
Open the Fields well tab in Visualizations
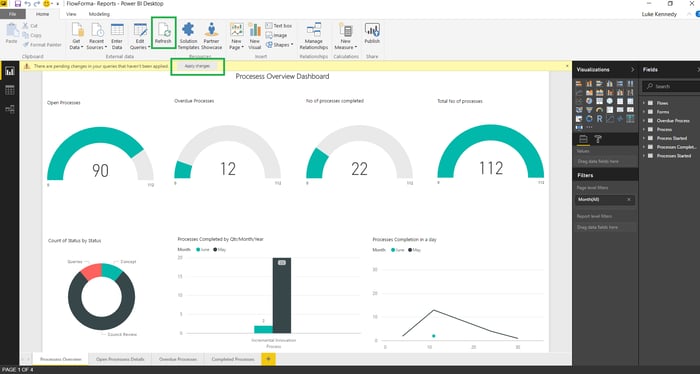(583, 139)
